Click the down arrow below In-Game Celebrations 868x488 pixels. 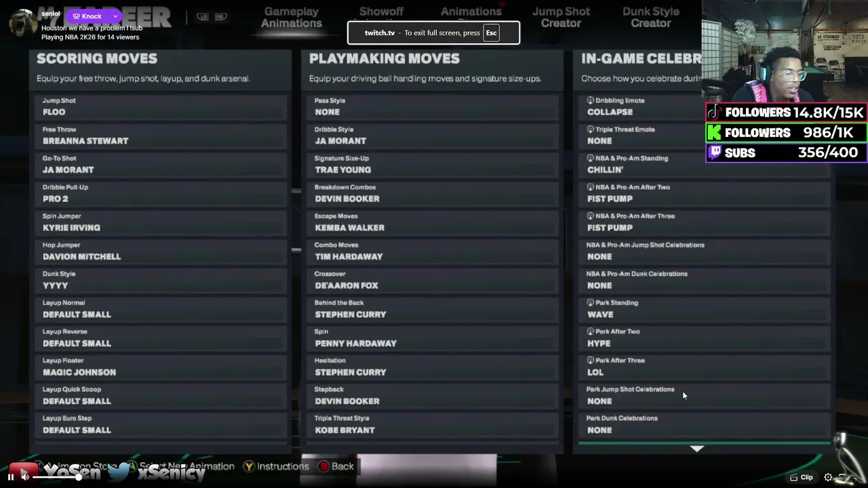[697, 449]
